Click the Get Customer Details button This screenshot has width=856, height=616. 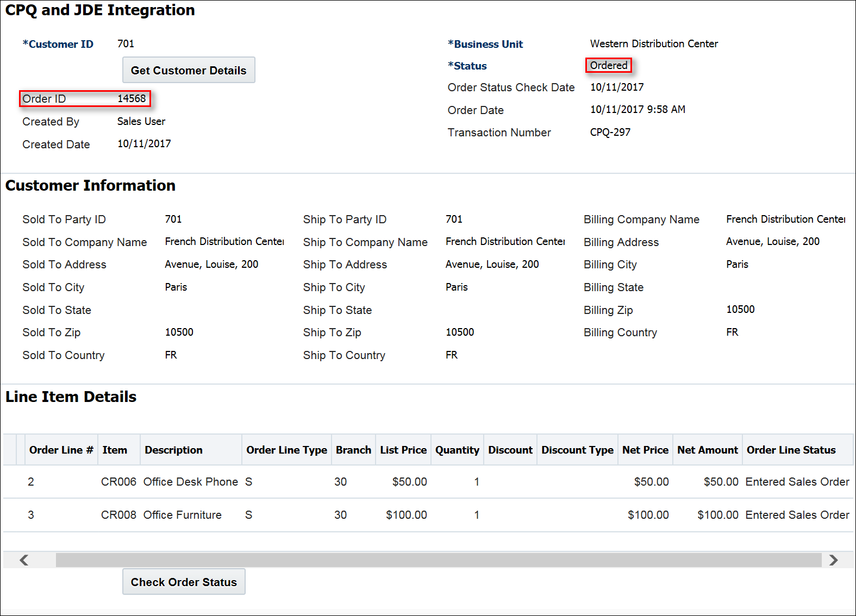click(189, 70)
